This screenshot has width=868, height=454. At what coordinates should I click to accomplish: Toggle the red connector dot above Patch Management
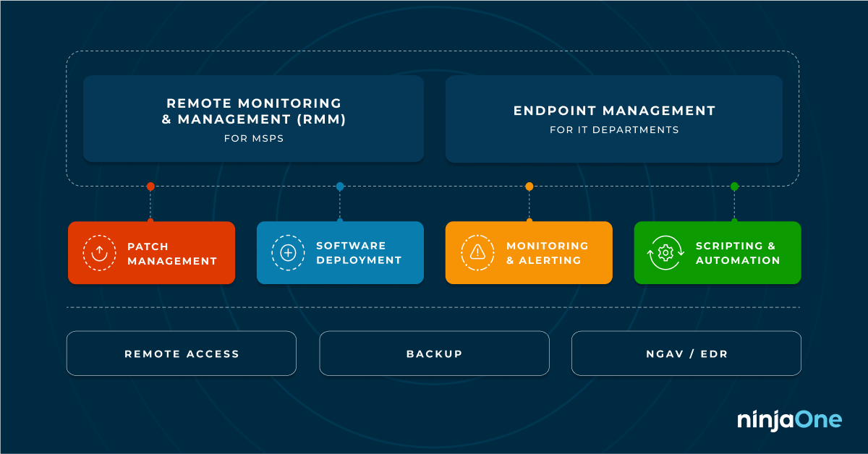pyautogui.click(x=150, y=186)
